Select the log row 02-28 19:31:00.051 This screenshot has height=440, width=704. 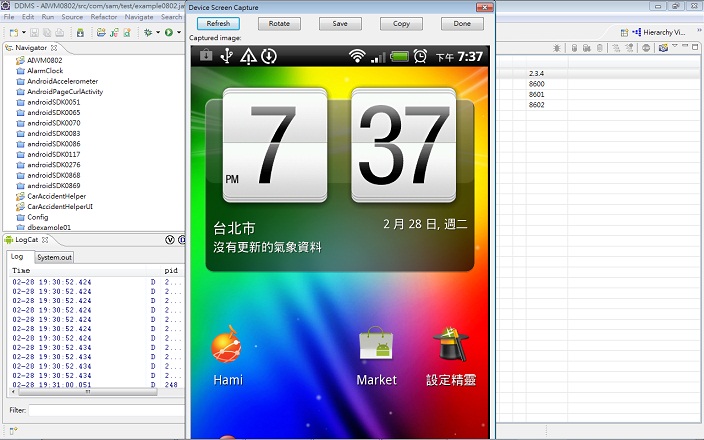pos(97,385)
